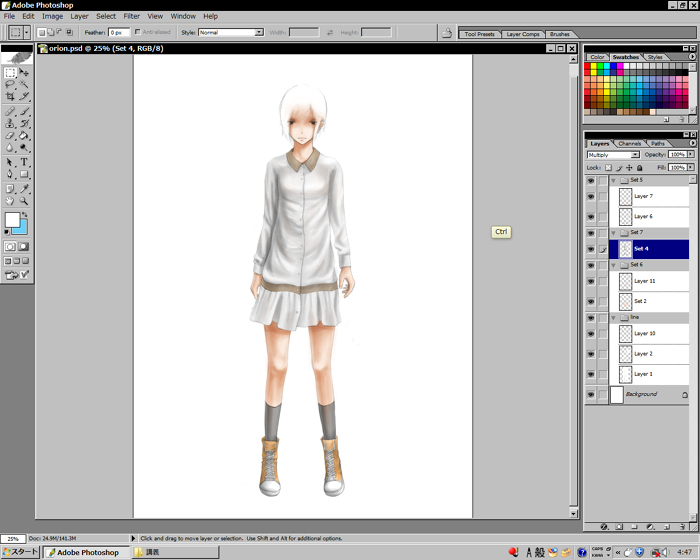The image size is (700, 560).
Task: Select the Eyedropper tool
Action: point(24,187)
